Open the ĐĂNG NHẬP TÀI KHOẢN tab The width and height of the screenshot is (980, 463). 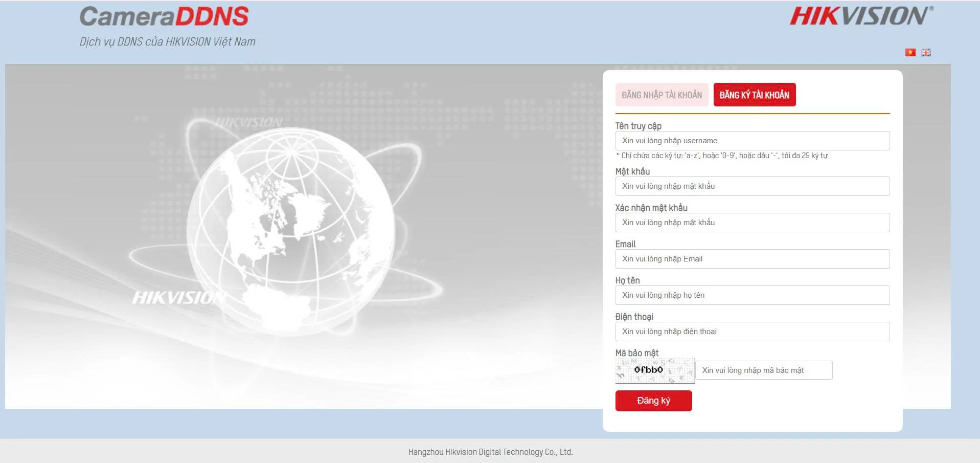pos(662,95)
